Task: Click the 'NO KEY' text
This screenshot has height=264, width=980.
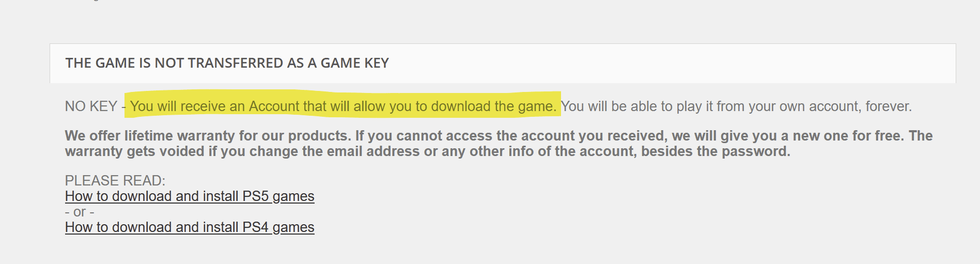Action: [91, 106]
